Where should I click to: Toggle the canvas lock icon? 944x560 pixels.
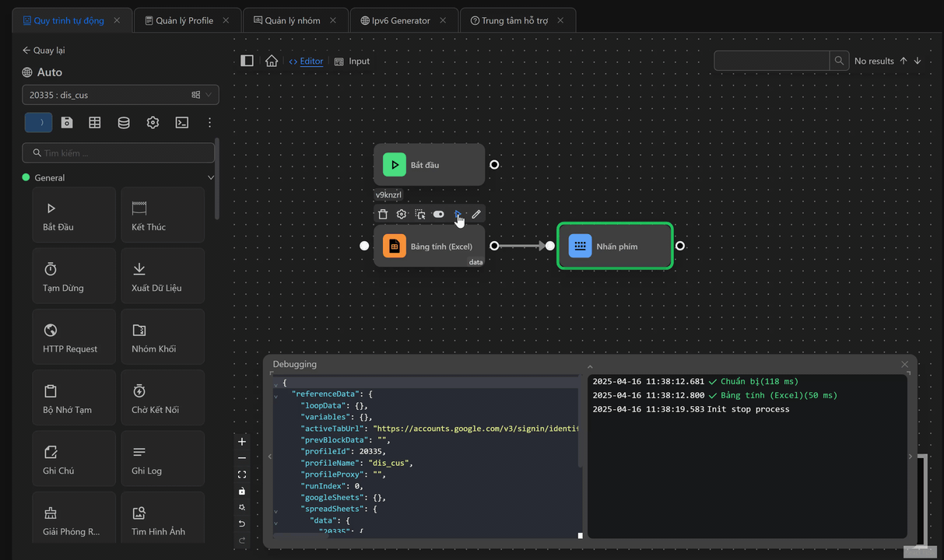[x=242, y=491]
